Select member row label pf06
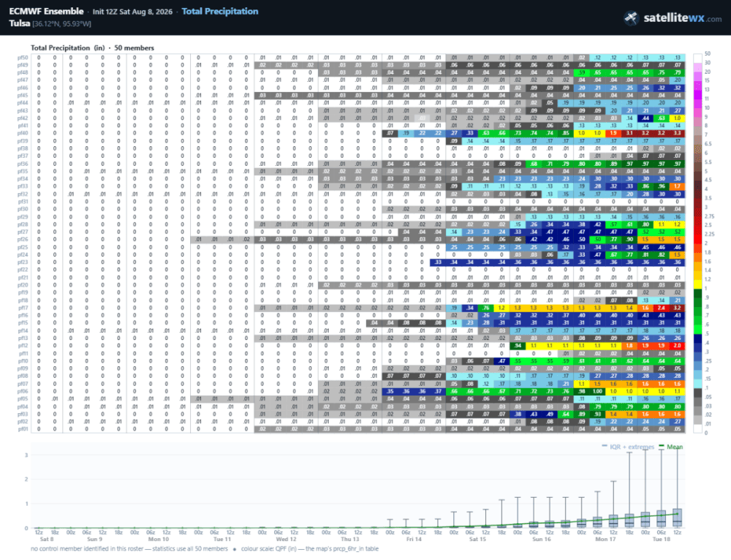Image resolution: width=731 pixels, height=560 pixels. [23, 391]
